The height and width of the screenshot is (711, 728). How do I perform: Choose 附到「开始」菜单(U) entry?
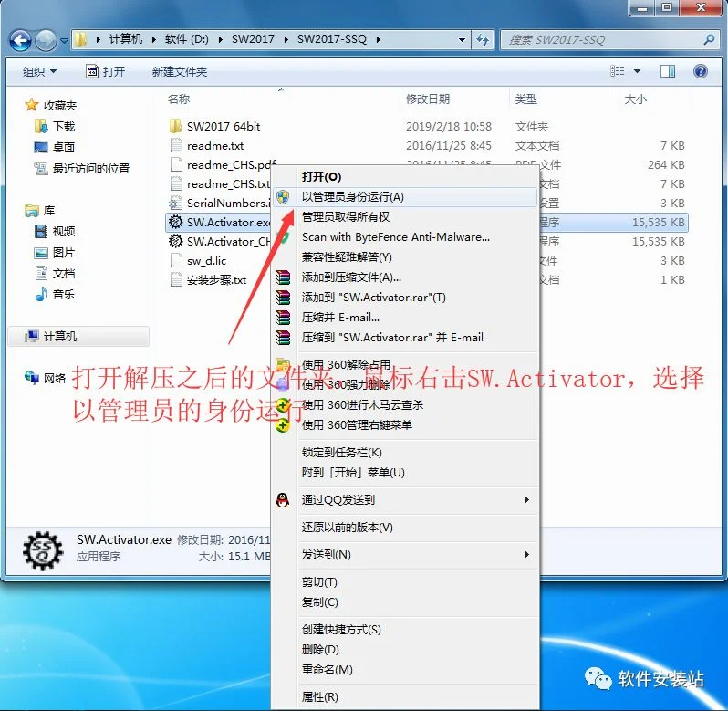(405, 472)
